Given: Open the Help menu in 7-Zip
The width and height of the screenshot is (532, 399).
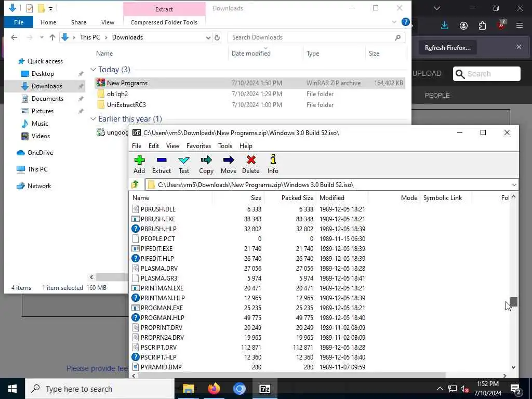Looking at the screenshot, I should (246, 146).
